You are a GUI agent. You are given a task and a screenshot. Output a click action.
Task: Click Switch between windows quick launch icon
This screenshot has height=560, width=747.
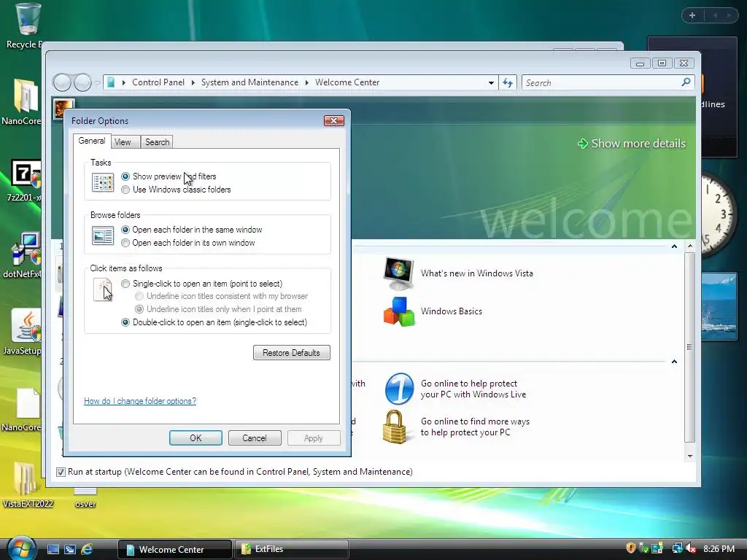(70, 550)
